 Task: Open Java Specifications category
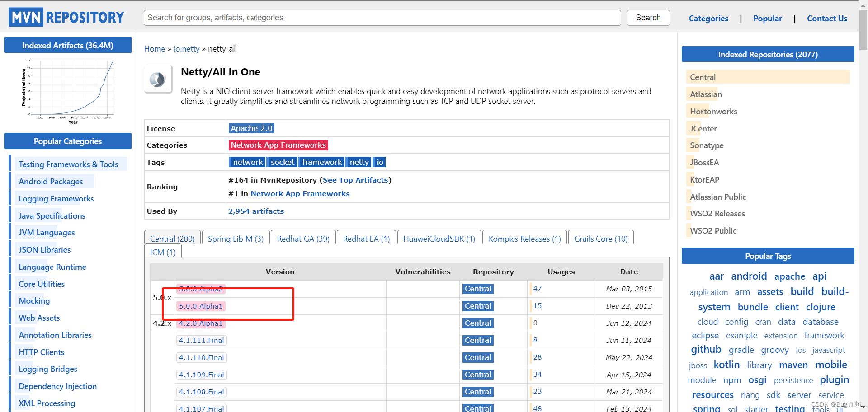(52, 216)
